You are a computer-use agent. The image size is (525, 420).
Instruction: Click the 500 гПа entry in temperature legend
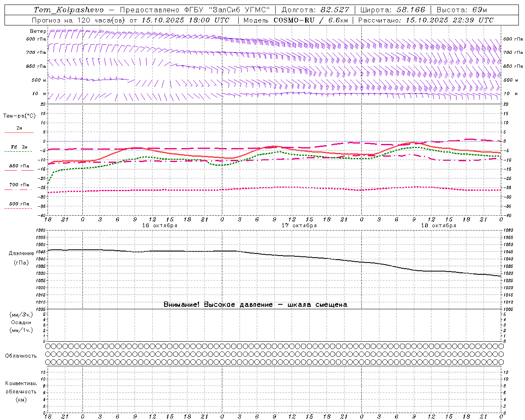click(x=19, y=204)
